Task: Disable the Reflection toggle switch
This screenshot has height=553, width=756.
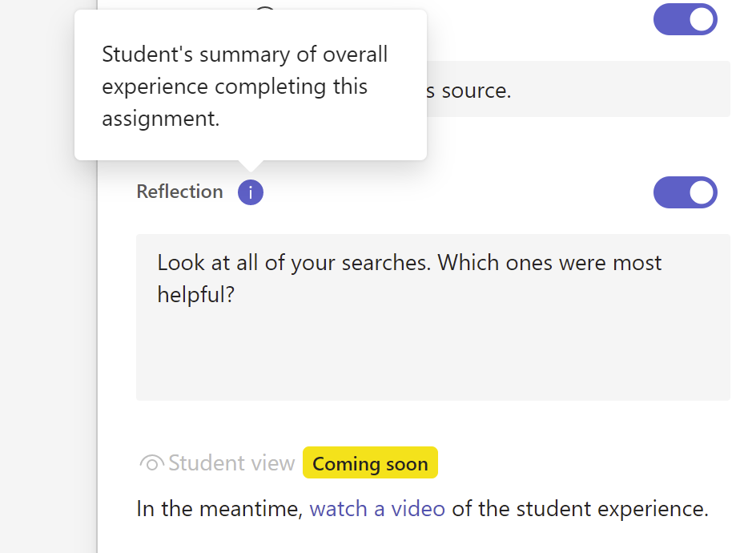Action: pos(686,192)
